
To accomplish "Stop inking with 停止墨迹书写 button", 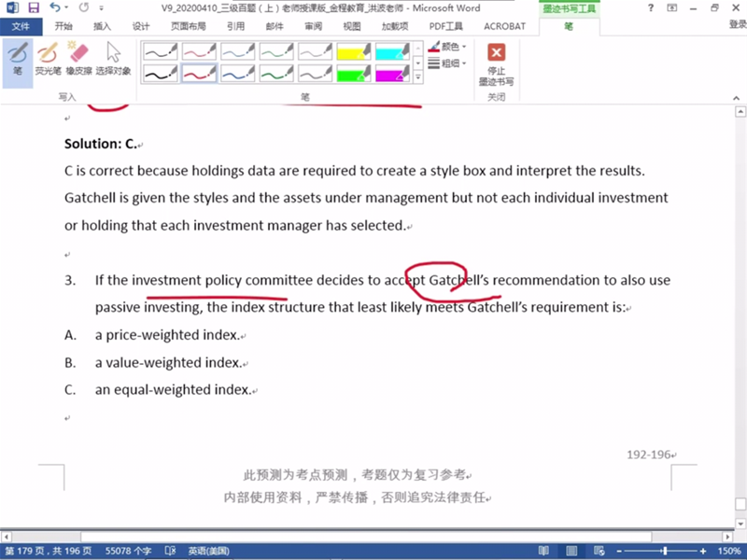I will click(496, 63).
